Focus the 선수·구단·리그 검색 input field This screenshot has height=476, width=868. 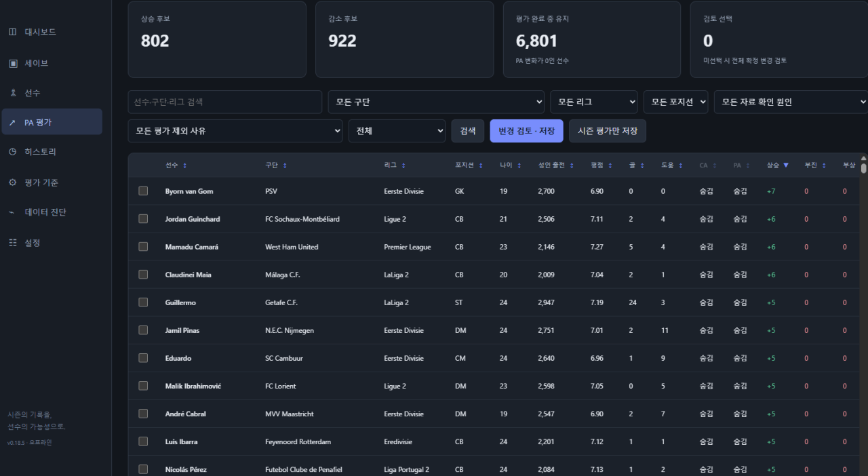click(x=225, y=102)
